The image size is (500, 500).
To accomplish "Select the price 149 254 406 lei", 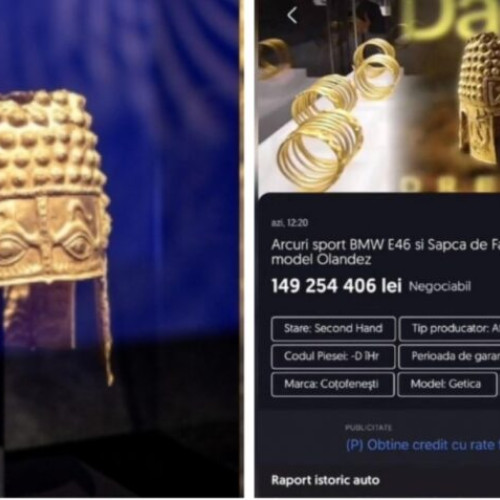I will [337, 286].
